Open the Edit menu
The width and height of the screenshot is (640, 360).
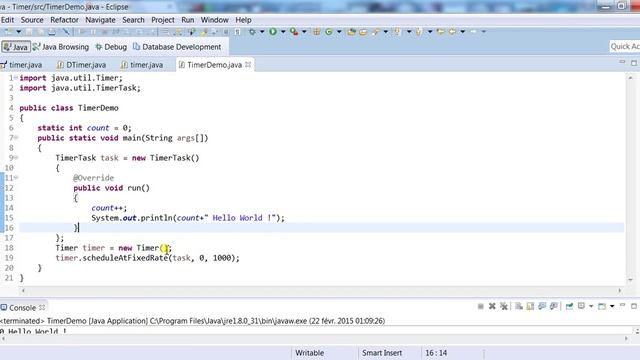(x=7, y=20)
